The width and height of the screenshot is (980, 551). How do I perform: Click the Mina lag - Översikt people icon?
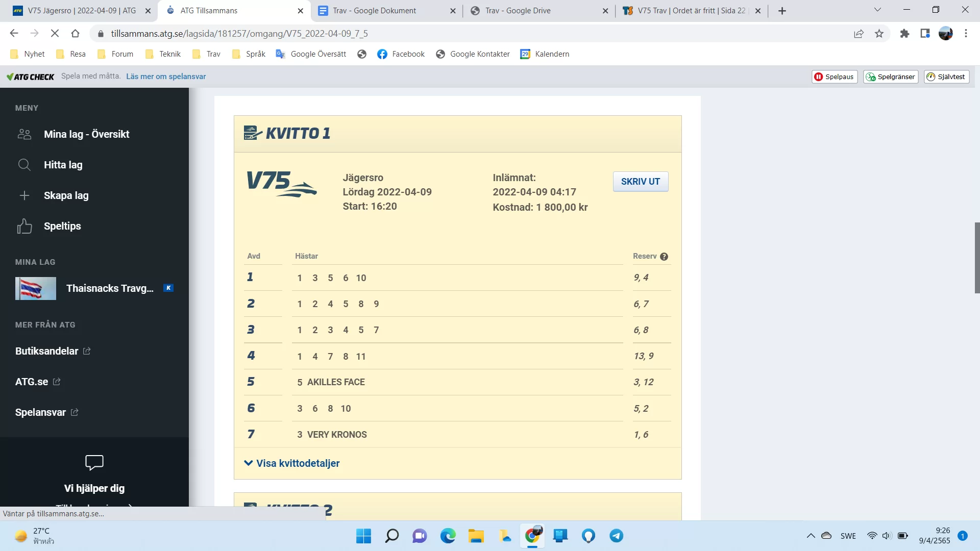coord(23,134)
